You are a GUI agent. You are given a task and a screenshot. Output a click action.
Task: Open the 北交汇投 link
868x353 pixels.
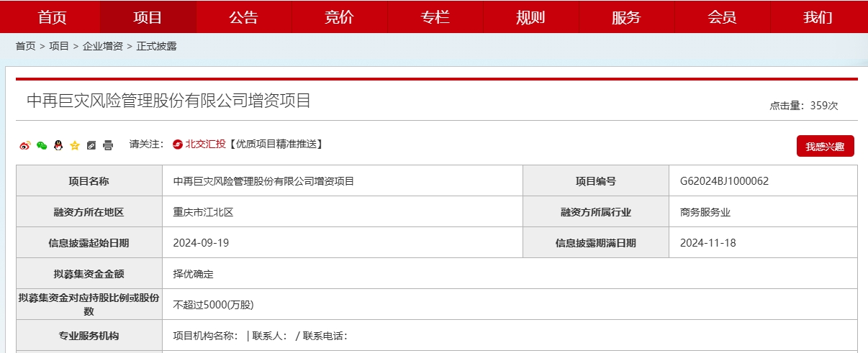tap(205, 145)
